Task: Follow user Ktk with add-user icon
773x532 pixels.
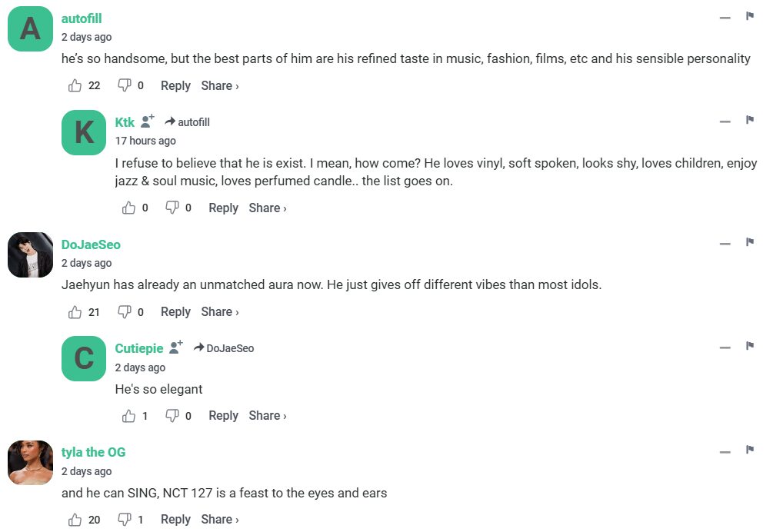Action: pyautogui.click(x=148, y=121)
